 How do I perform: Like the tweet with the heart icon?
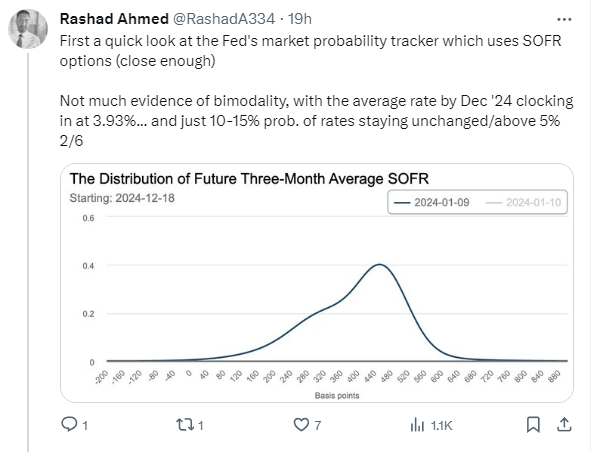[x=300, y=425]
